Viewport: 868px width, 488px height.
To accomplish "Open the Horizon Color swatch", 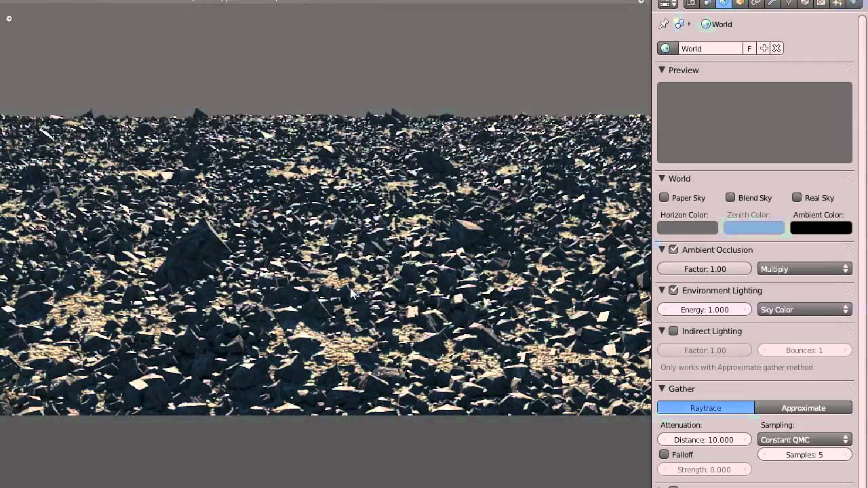I will 688,228.
